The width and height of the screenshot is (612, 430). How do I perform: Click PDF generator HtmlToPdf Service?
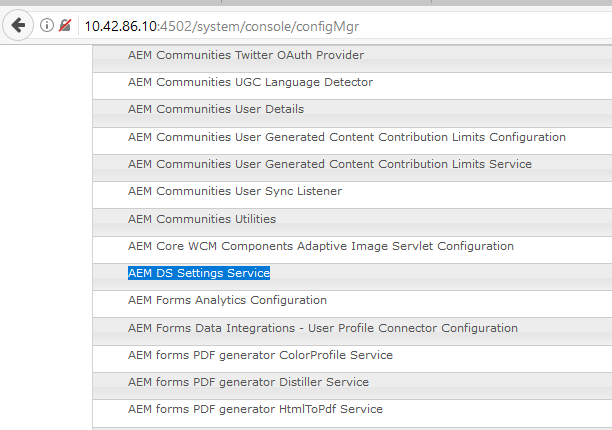[255, 409]
